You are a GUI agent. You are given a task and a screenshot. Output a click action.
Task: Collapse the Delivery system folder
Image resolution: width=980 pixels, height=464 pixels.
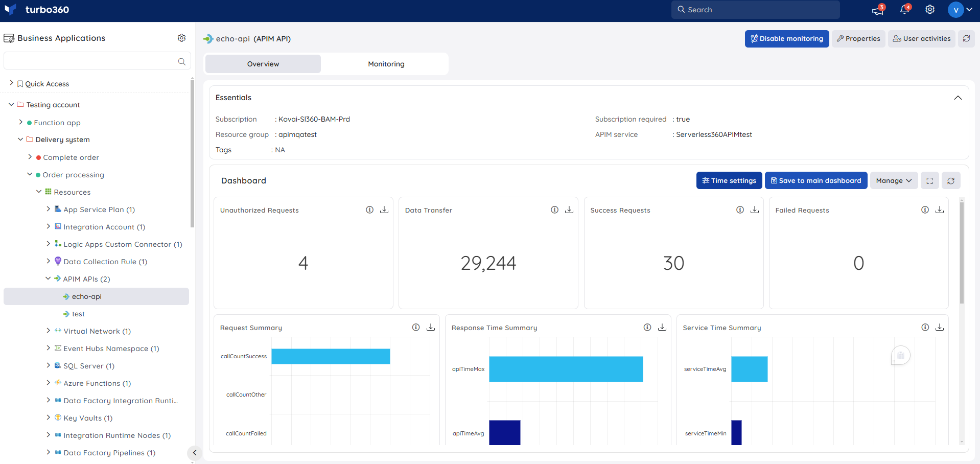20,139
